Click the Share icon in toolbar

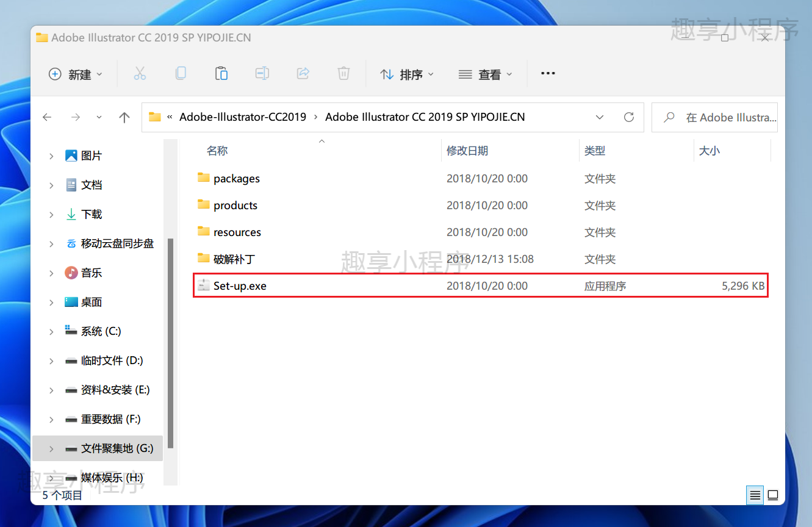pos(303,74)
